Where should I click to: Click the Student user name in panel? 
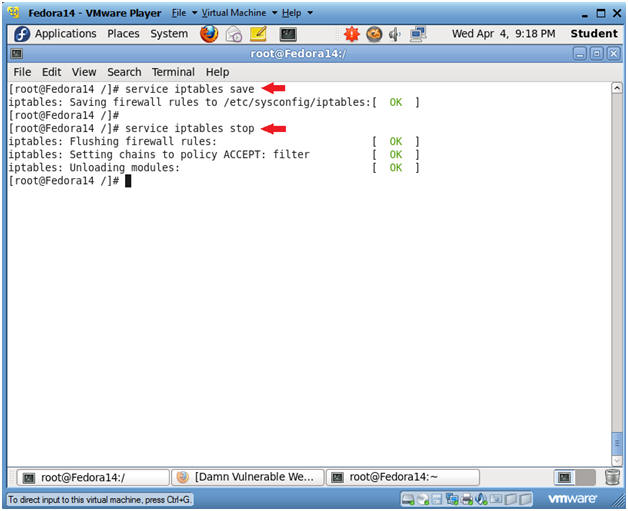click(594, 34)
